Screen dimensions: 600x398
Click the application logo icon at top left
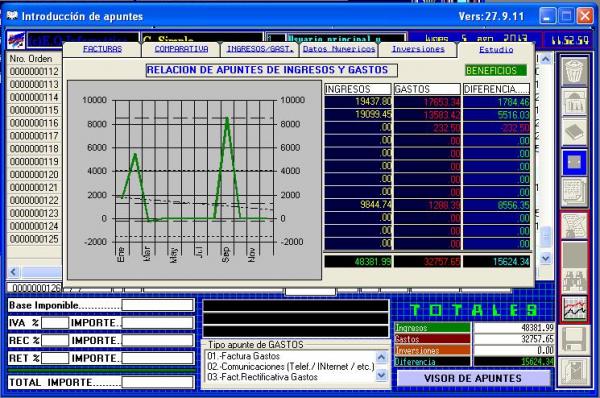click(x=16, y=41)
